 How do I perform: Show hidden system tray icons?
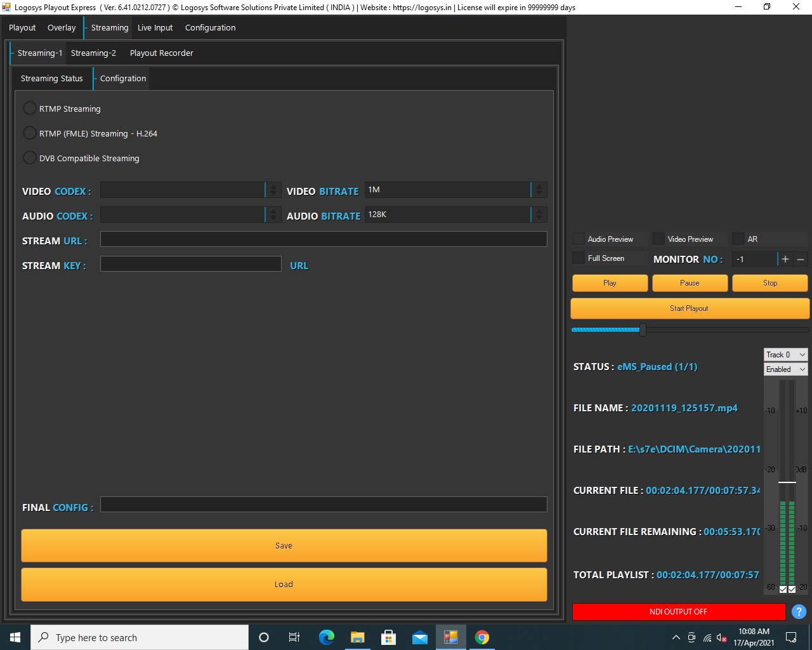pos(676,637)
